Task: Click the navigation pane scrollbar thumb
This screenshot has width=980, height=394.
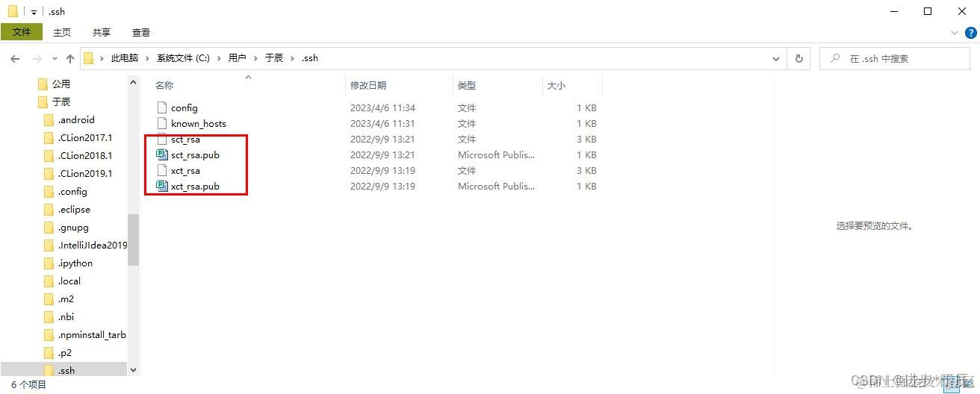Action: pos(133,240)
